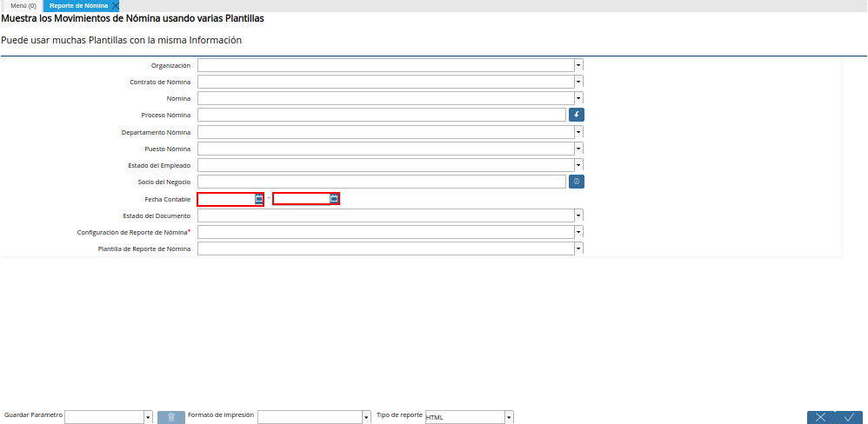Viewport: 868px width, 424px height.
Task: Expand the Contrato de Nómina dropdown arrow
Action: coord(578,82)
